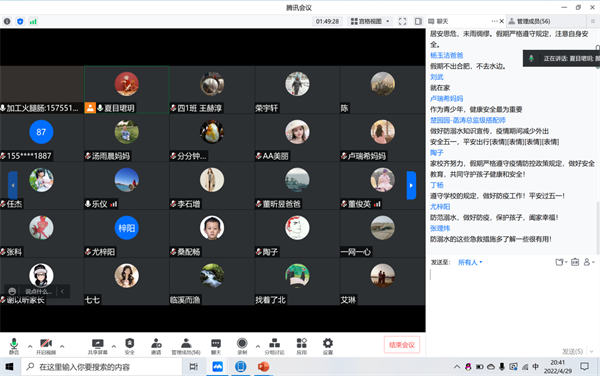
Task: Click sender name 张理炜 in chat
Action: coord(440,228)
